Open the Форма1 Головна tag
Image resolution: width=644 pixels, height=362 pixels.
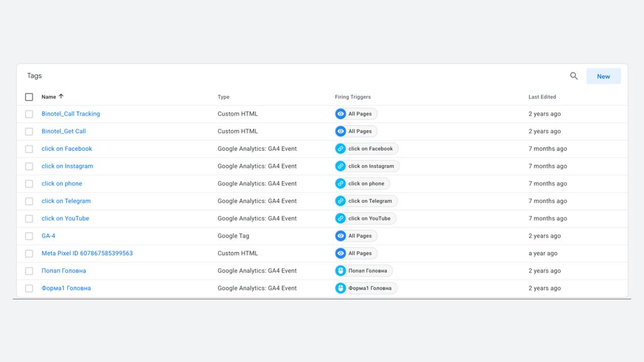[x=66, y=288]
